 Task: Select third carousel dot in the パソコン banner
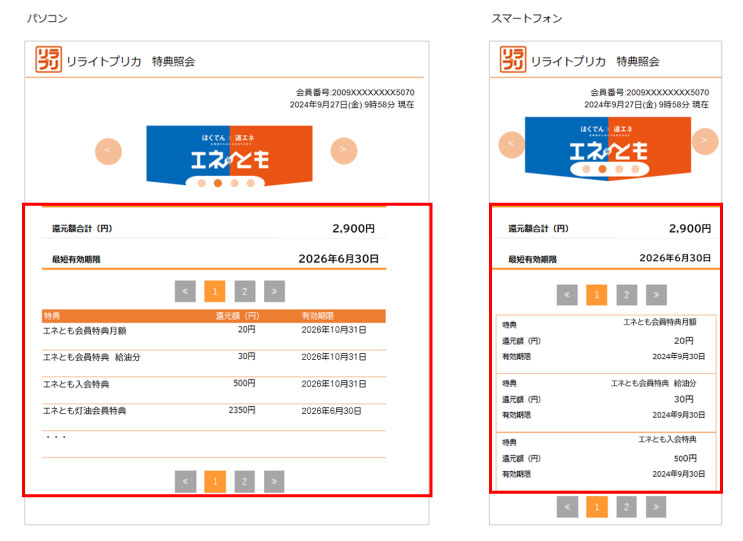(x=235, y=183)
